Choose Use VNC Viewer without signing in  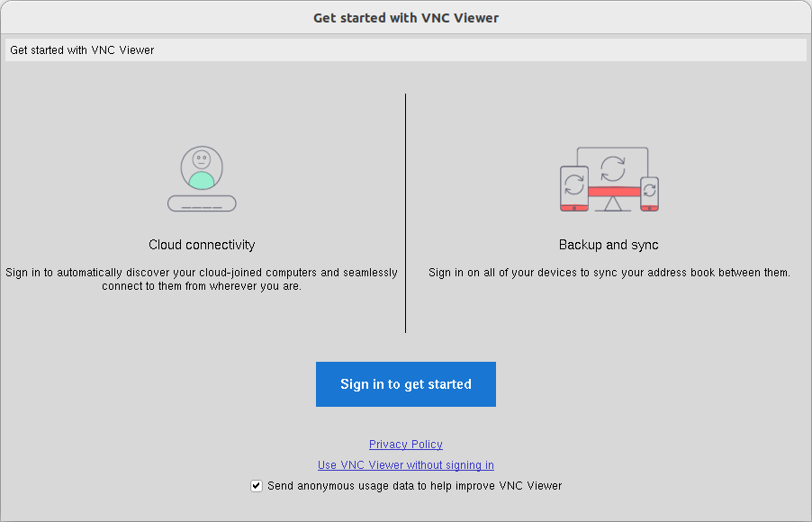[405, 465]
